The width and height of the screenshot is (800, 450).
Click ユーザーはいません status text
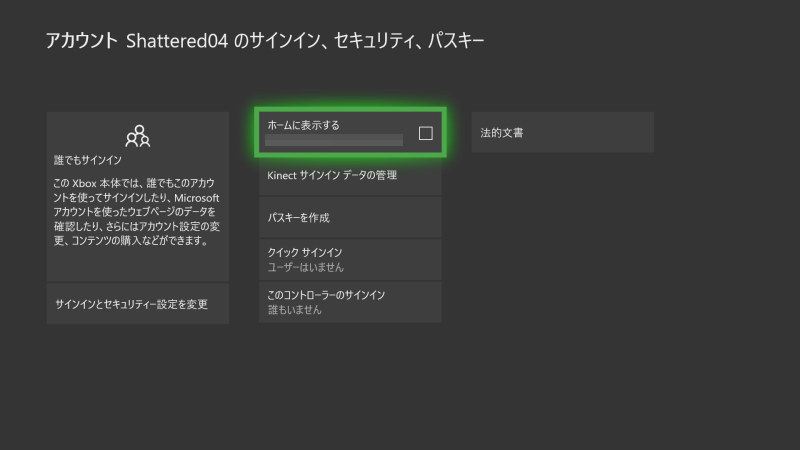pos(306,267)
